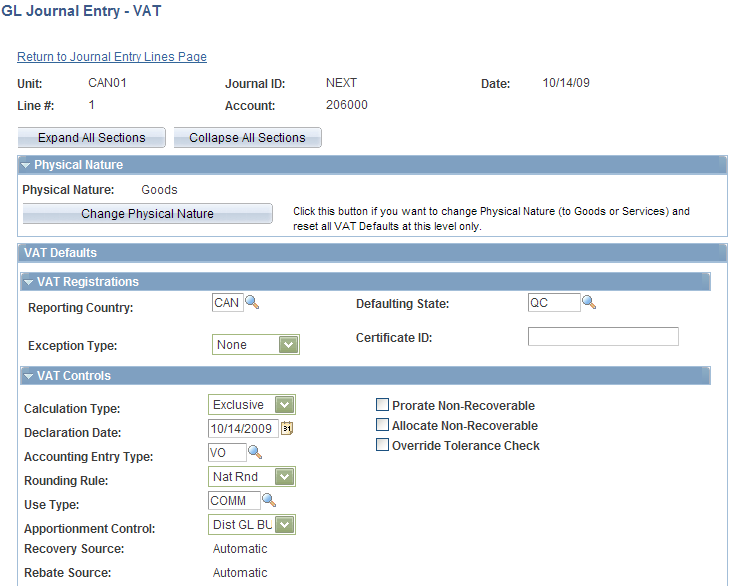
Task: Open Use Type lookup magnifier
Action: [x=269, y=500]
